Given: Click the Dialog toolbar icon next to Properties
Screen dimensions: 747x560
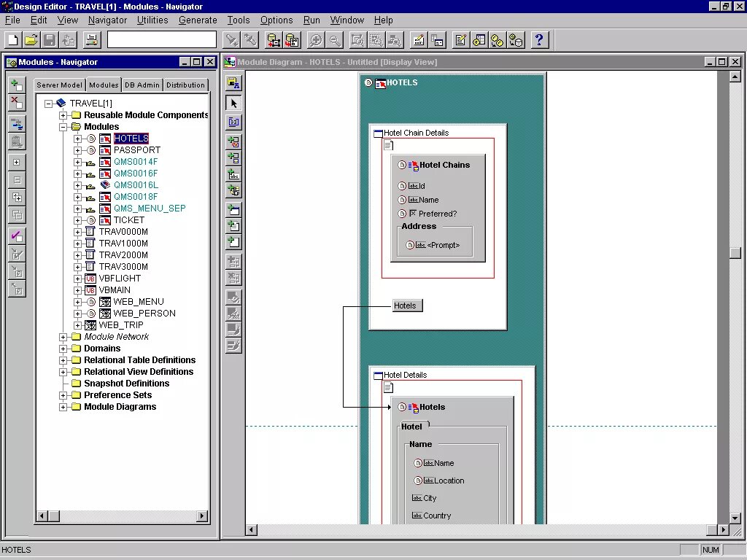Looking at the screenshot, I should pos(437,40).
